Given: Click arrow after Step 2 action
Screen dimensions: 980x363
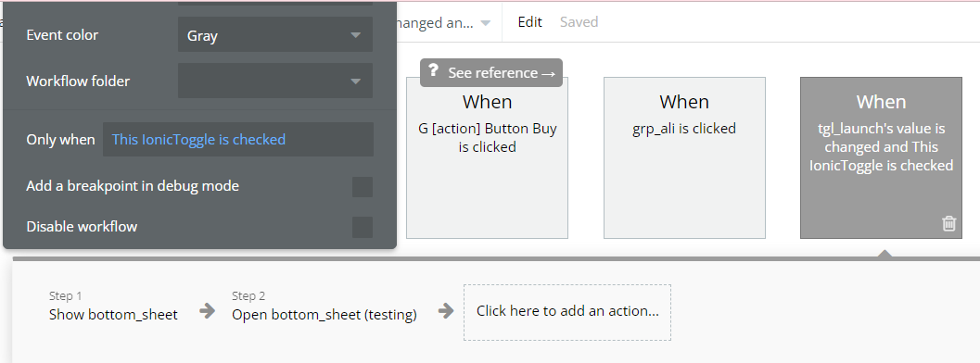Looking at the screenshot, I should [446, 310].
